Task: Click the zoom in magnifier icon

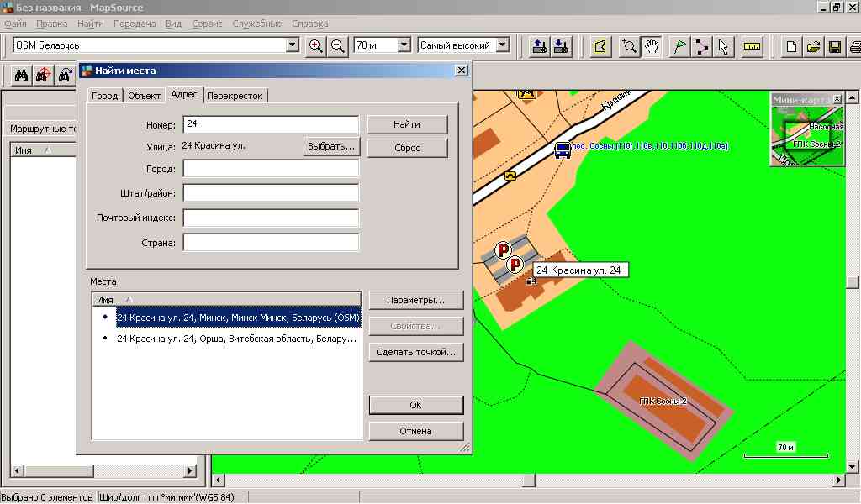Action: click(x=316, y=46)
